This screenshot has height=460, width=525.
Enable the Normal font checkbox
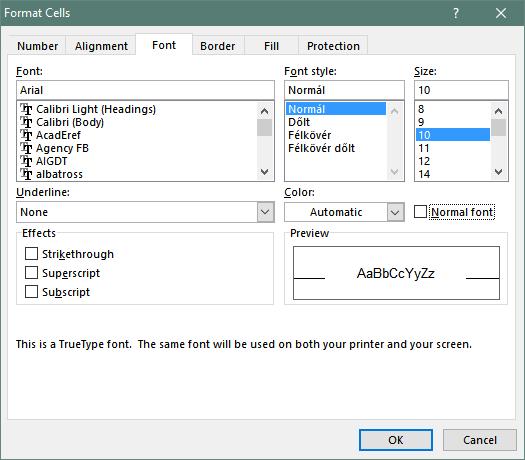421,212
